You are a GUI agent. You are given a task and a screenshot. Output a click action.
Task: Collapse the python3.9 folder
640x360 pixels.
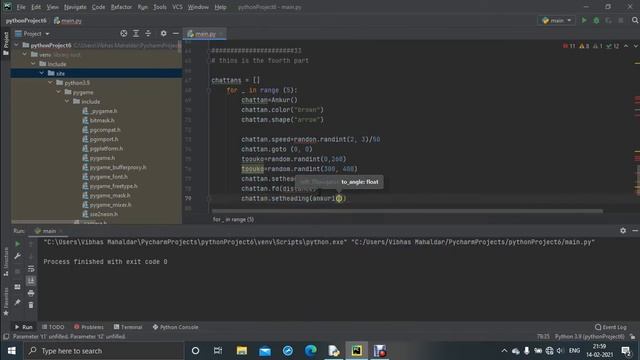point(50,82)
